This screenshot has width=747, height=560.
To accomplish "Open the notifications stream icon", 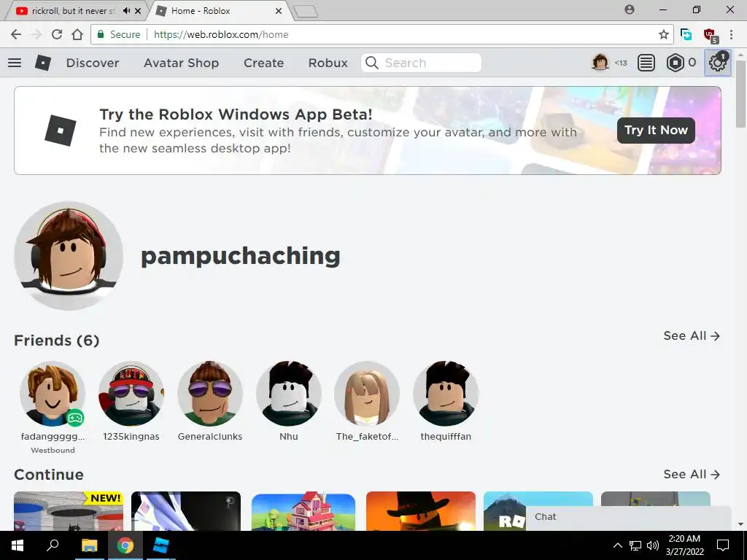I will point(646,63).
